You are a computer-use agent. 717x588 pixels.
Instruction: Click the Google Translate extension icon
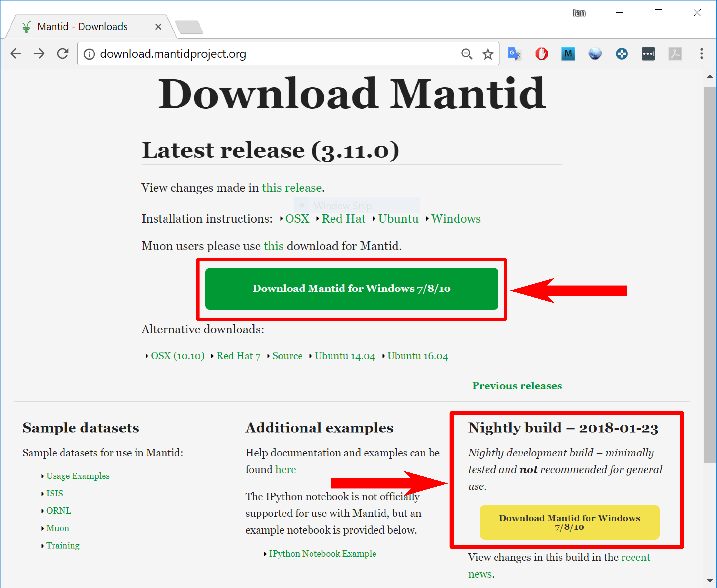[514, 54]
